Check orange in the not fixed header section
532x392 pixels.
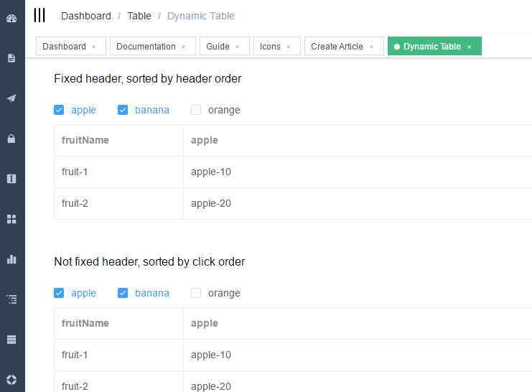pos(196,293)
